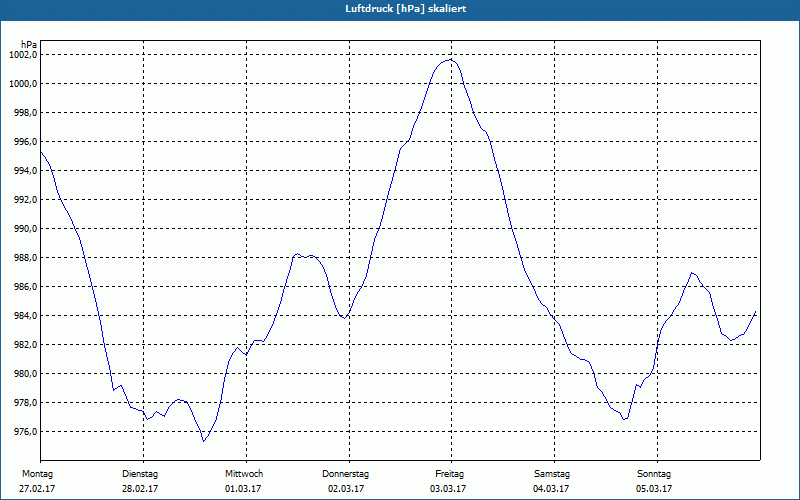Select the '01.03.17' date label

click(x=243, y=489)
